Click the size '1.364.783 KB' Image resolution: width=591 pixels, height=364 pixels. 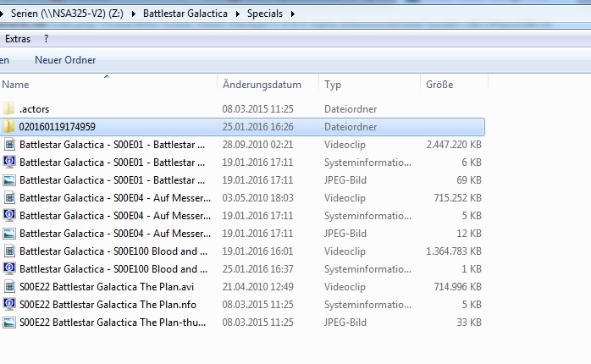click(x=454, y=251)
